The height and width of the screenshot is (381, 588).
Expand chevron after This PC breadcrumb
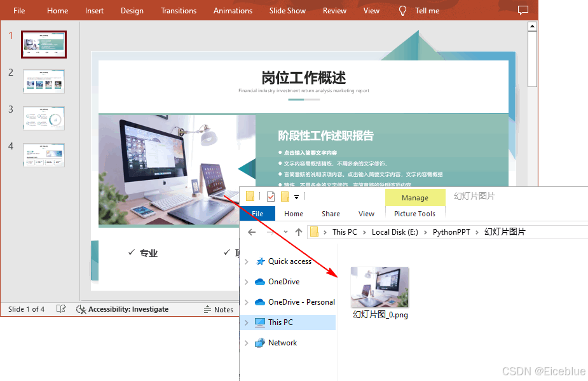pos(364,232)
